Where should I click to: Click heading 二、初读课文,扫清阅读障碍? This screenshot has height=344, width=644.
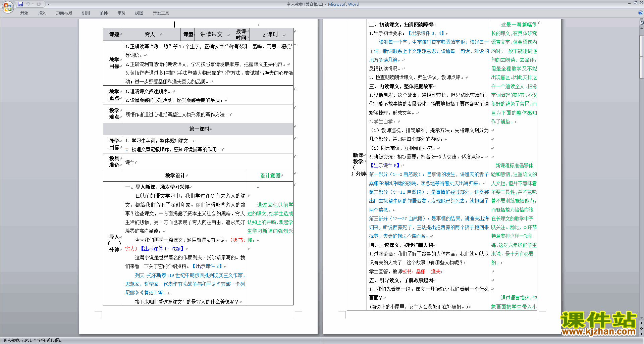click(401, 24)
